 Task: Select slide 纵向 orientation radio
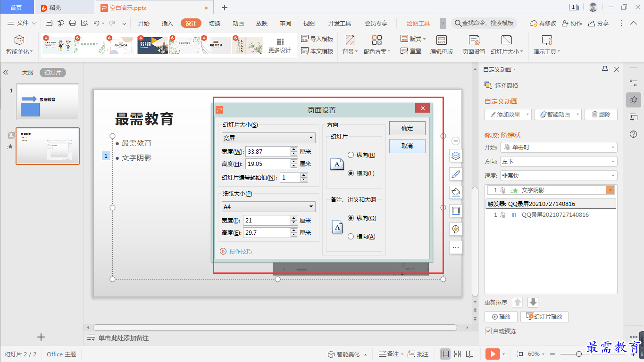tap(351, 155)
